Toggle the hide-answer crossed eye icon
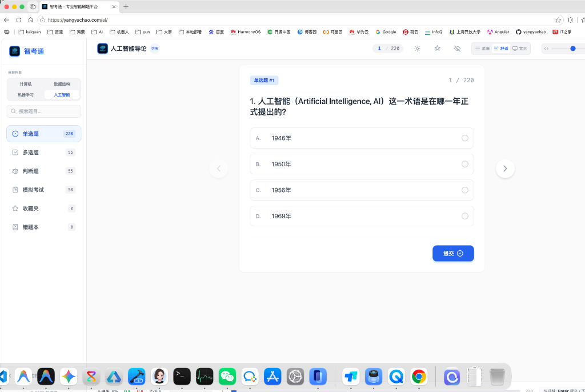585x392 pixels. pyautogui.click(x=457, y=49)
